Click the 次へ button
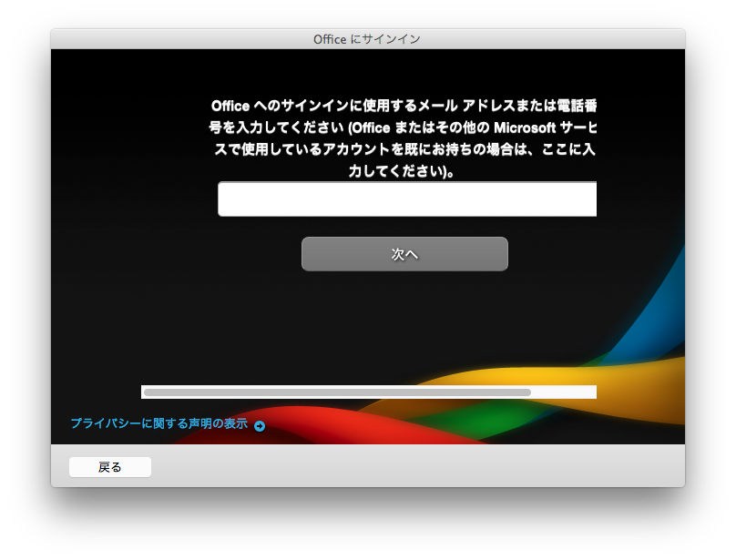This screenshot has height=560, width=736. tap(404, 254)
